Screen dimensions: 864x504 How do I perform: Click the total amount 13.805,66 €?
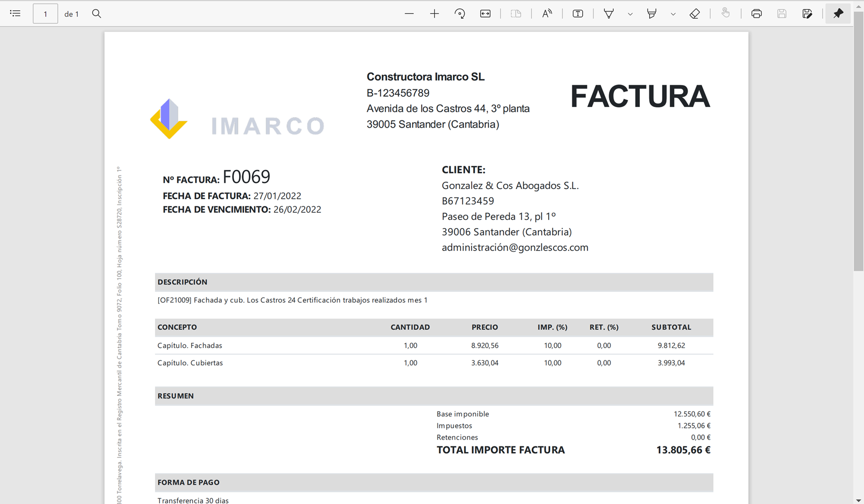[683, 450]
